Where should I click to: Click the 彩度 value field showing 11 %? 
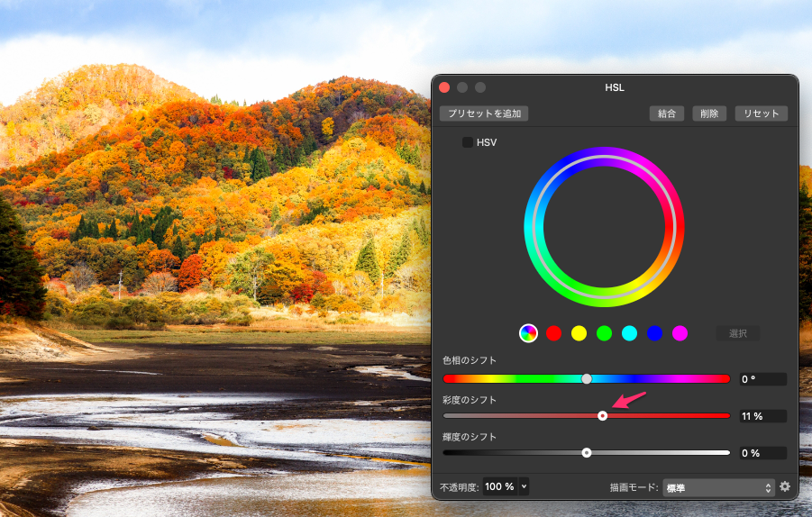pos(762,416)
